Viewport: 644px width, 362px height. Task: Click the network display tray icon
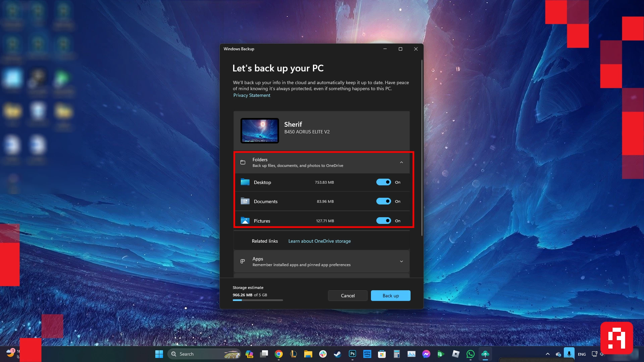595,354
